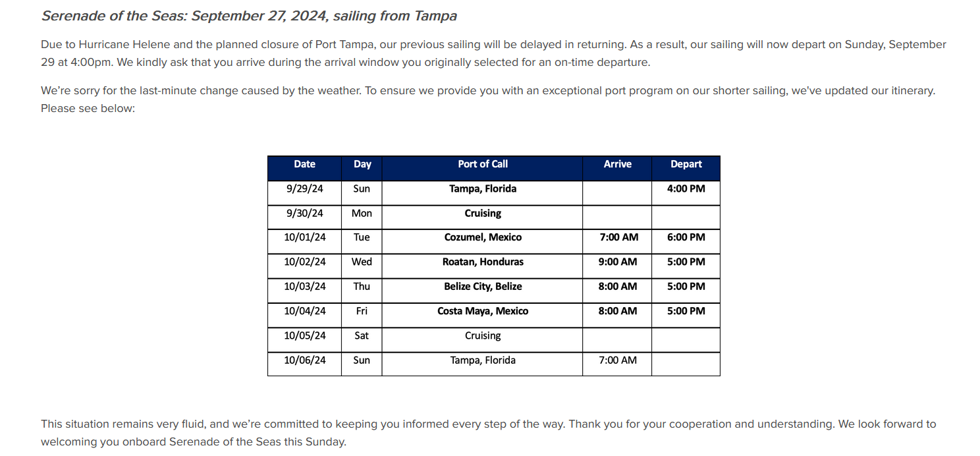Select the Date column header
The image size is (980, 456).
click(304, 168)
